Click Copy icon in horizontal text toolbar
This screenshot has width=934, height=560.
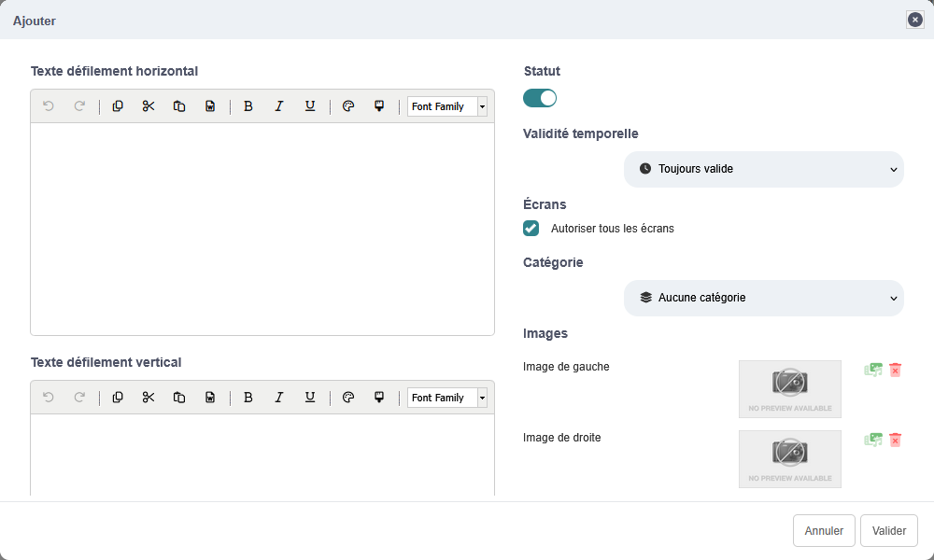(x=118, y=106)
